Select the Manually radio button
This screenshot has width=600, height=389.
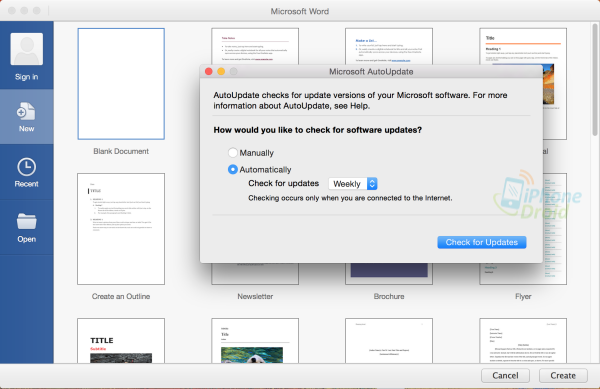[x=233, y=153]
